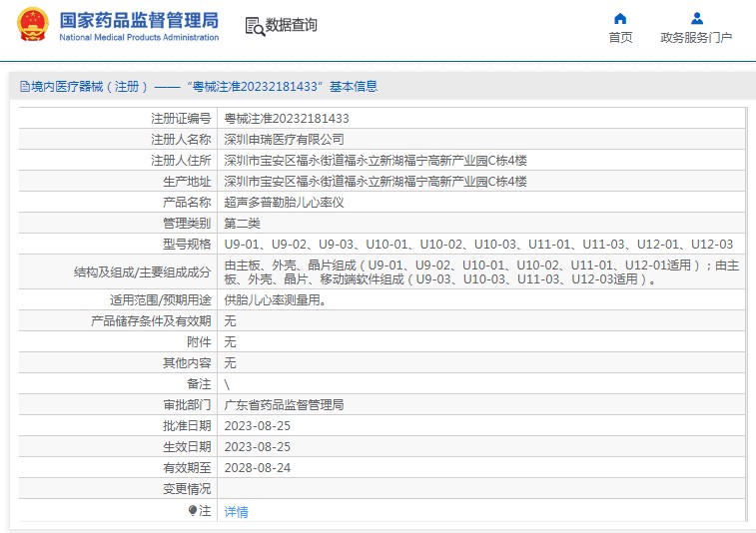Open the 数据查询 search document icon
This screenshot has height=533, width=756.
(255, 27)
